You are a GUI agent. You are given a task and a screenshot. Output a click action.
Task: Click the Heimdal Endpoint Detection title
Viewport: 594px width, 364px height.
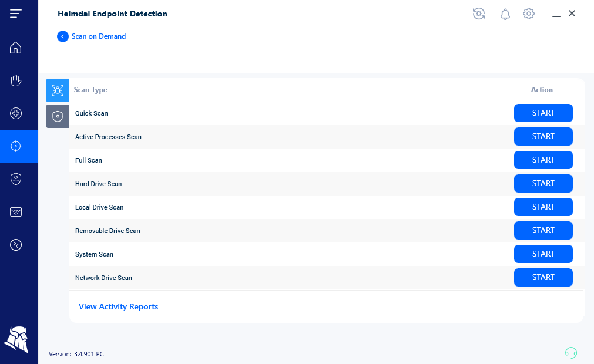(x=112, y=14)
